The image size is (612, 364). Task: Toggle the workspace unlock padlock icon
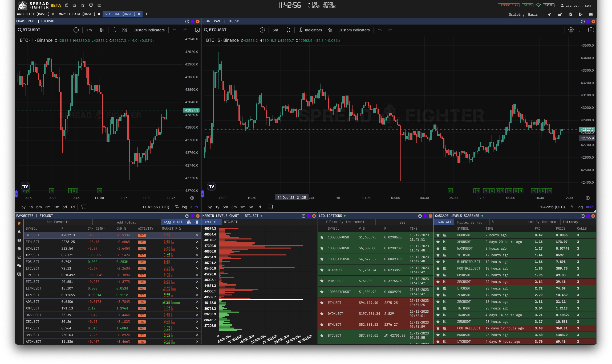pyautogui.click(x=560, y=14)
